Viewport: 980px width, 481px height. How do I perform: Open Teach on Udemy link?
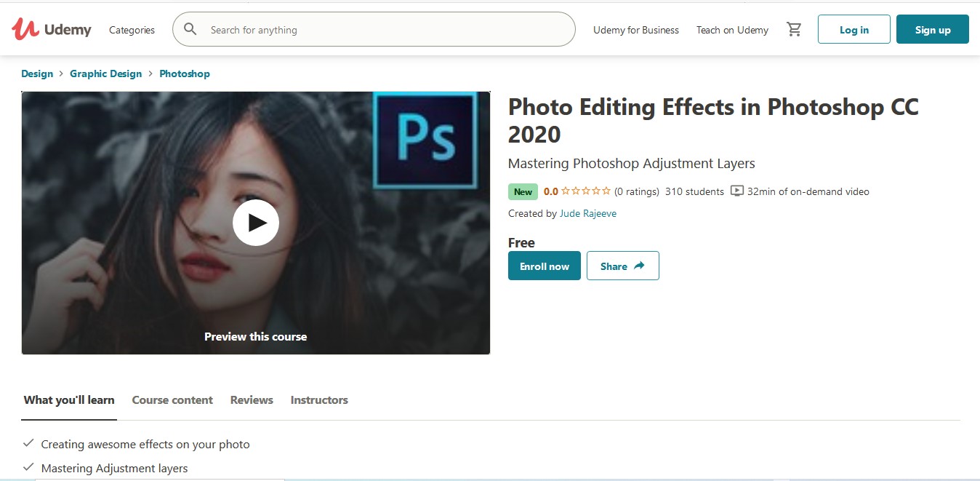pos(732,30)
